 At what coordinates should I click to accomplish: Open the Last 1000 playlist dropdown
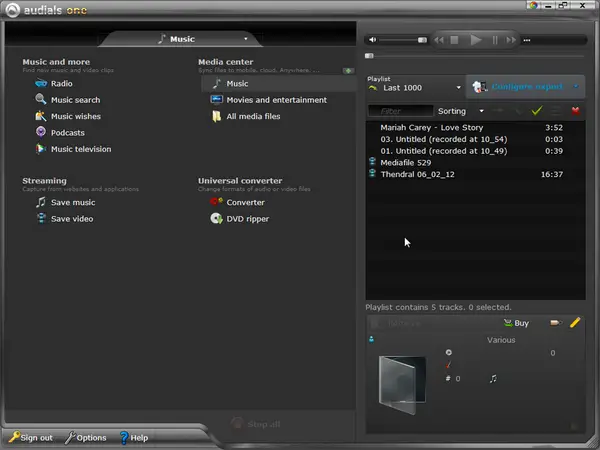coord(458,88)
